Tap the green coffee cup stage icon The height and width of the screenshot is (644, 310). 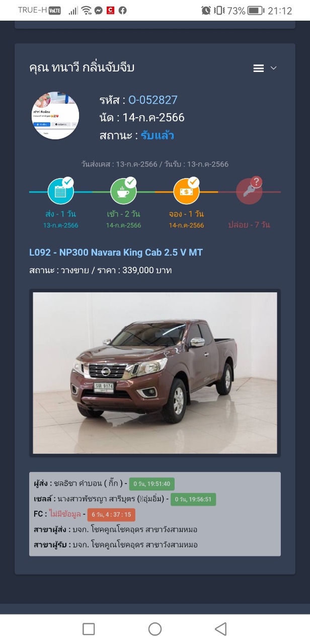[x=124, y=191]
